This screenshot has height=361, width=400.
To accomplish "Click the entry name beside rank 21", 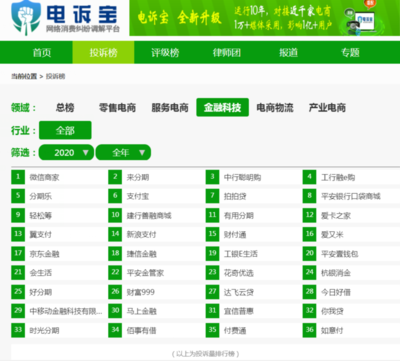I will click(x=41, y=273).
